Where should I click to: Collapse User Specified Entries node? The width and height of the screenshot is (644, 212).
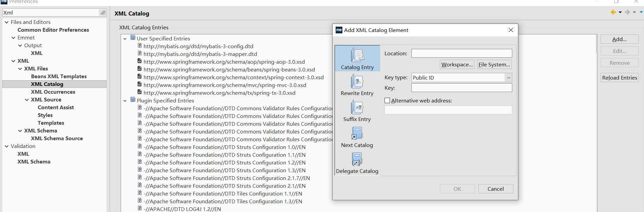[125, 39]
